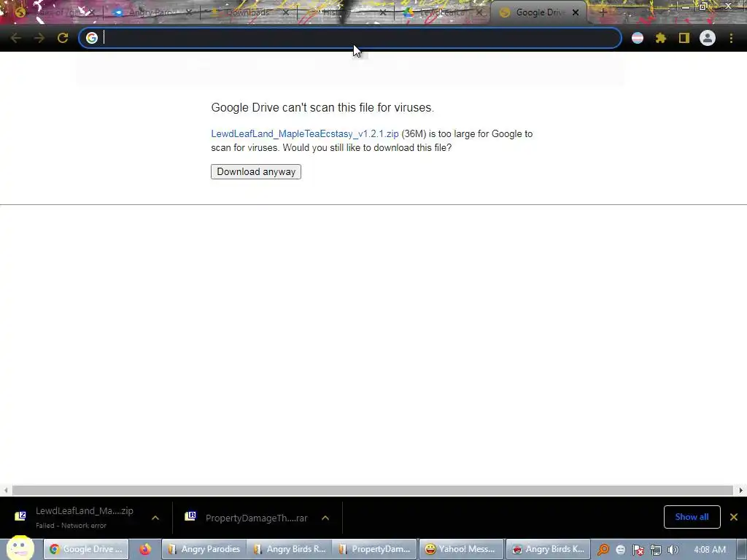Image resolution: width=747 pixels, height=560 pixels.
Task: Click the round gray tray icon
Action: coord(620,550)
